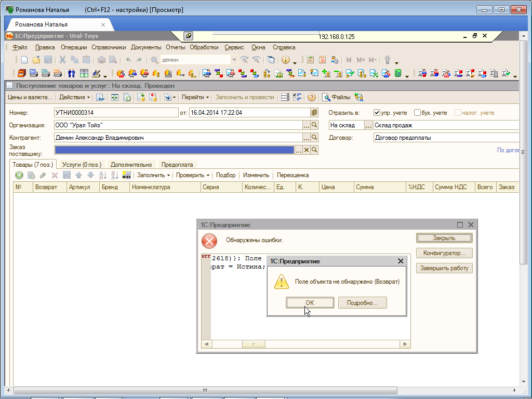Screen dimensions: 532x399
Task: Toggle the бух. учете checkbox
Action: (x=417, y=113)
